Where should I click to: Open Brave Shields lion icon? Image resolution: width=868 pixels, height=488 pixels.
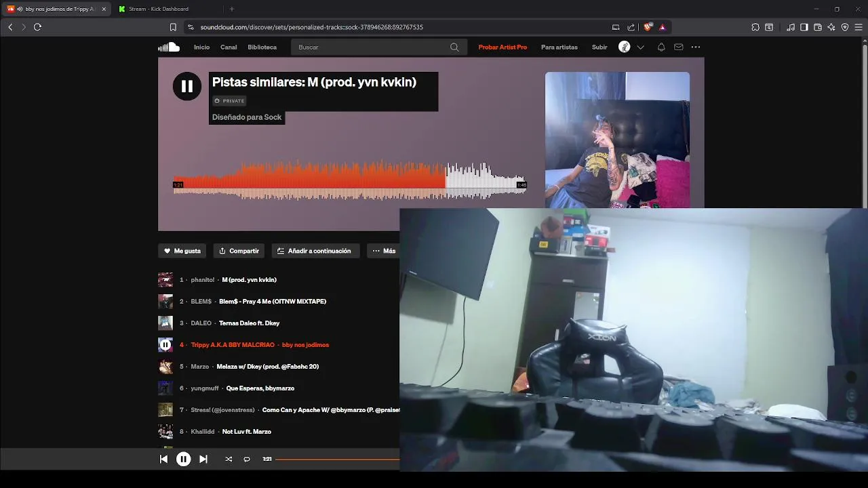tap(648, 27)
